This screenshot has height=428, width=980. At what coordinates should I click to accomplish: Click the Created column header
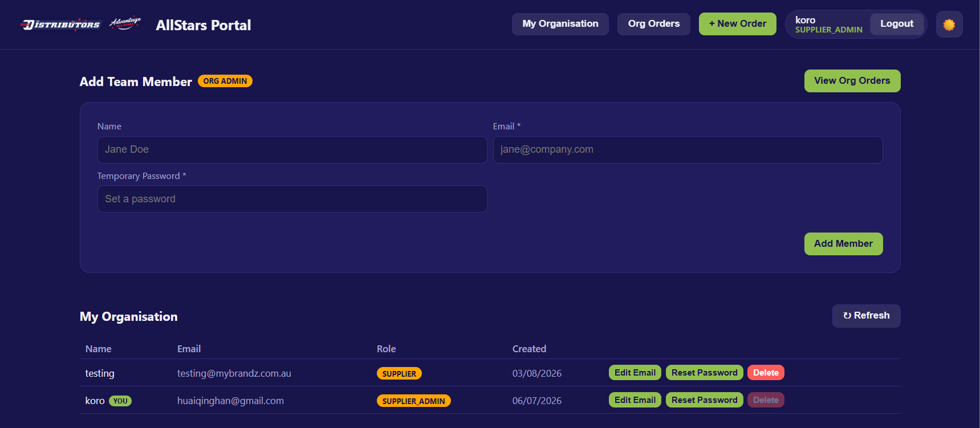pos(529,349)
